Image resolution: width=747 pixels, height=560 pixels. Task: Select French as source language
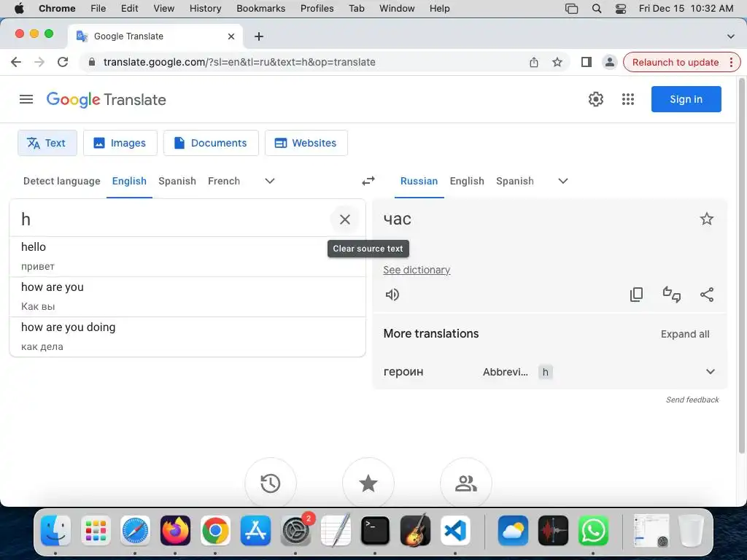point(224,181)
